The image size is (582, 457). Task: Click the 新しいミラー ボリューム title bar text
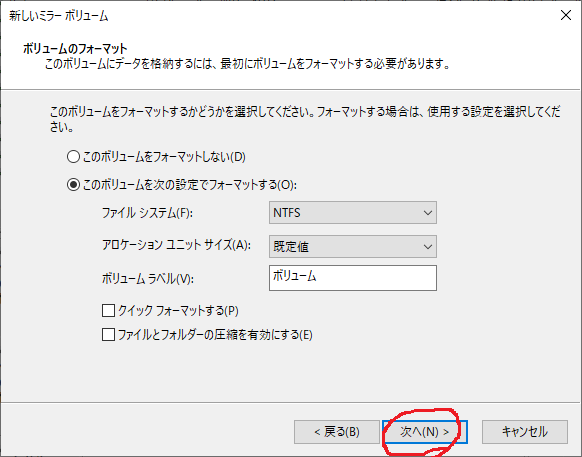coord(59,16)
